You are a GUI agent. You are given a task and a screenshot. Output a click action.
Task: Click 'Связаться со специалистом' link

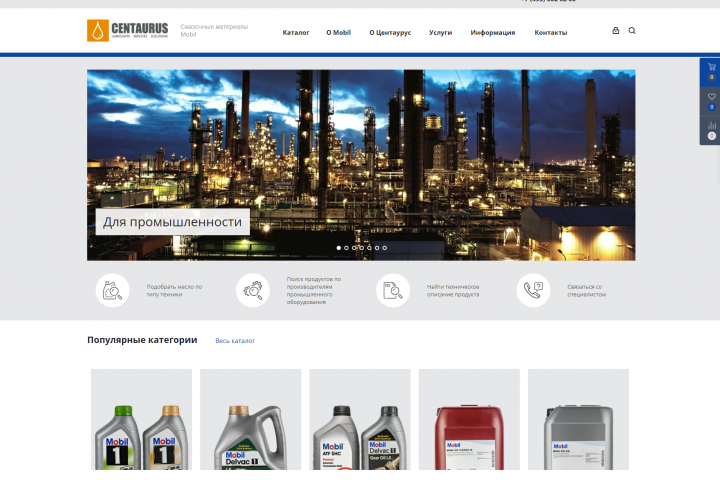pyautogui.click(x=586, y=290)
